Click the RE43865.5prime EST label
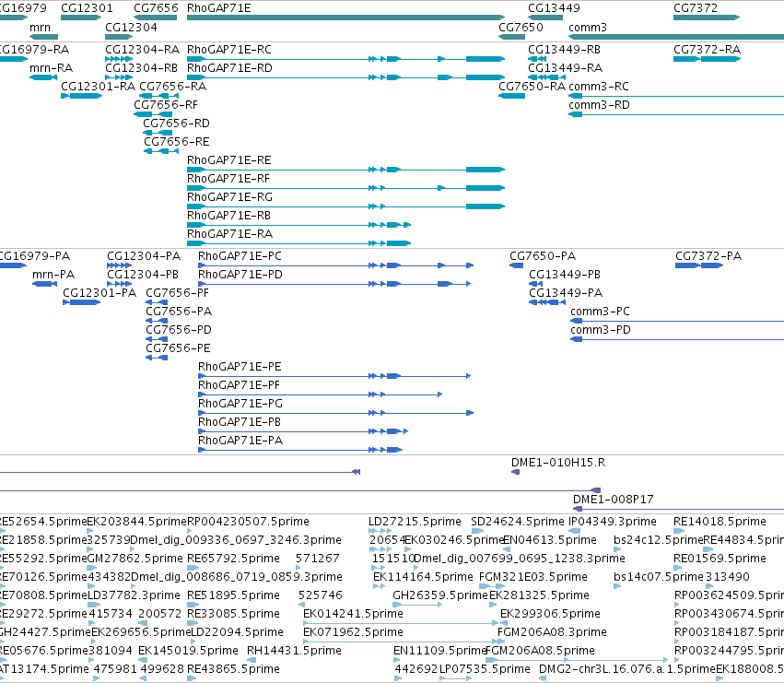This screenshot has height=683, width=784. pos(233,669)
